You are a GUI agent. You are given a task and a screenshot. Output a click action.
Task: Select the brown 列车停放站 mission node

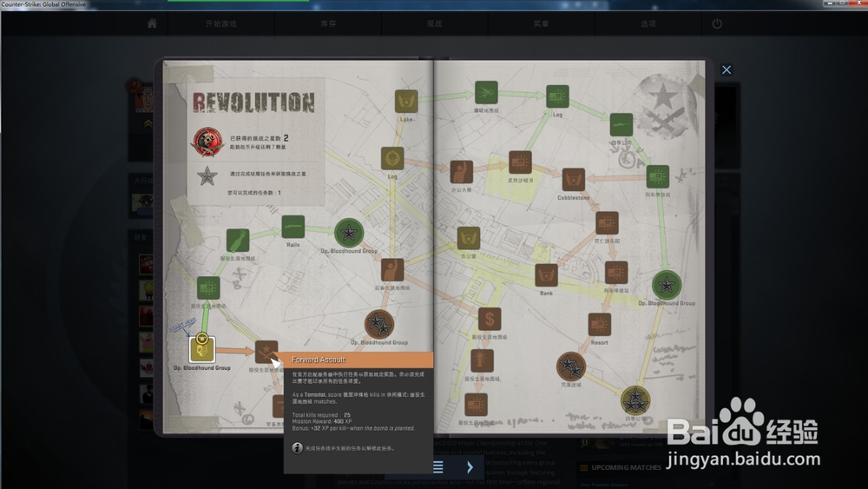click(616, 273)
